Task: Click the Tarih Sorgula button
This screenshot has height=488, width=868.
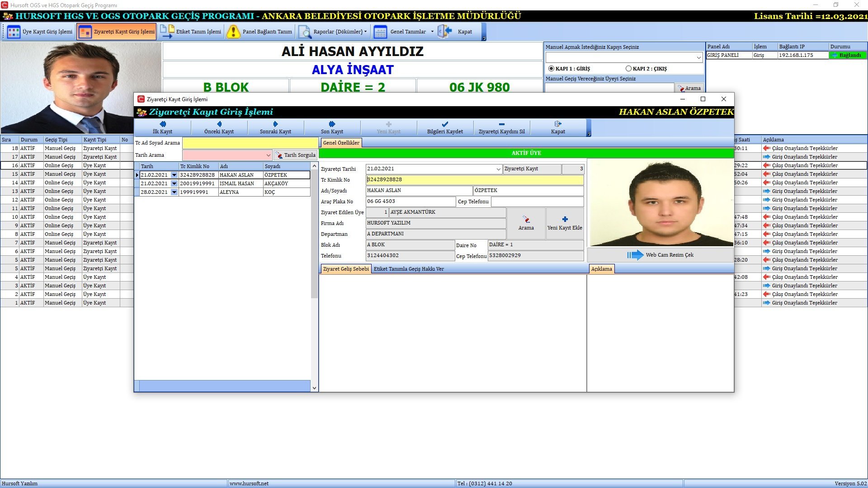Action: [296, 155]
